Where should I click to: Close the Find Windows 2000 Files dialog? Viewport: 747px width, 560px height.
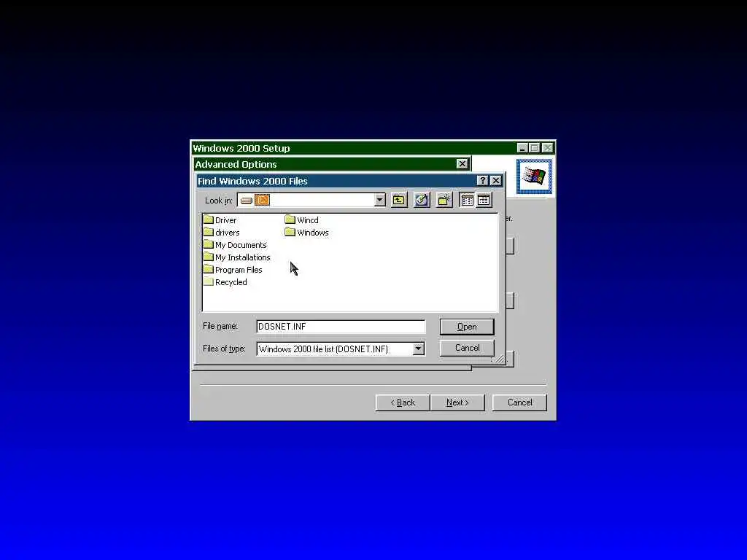click(x=496, y=181)
